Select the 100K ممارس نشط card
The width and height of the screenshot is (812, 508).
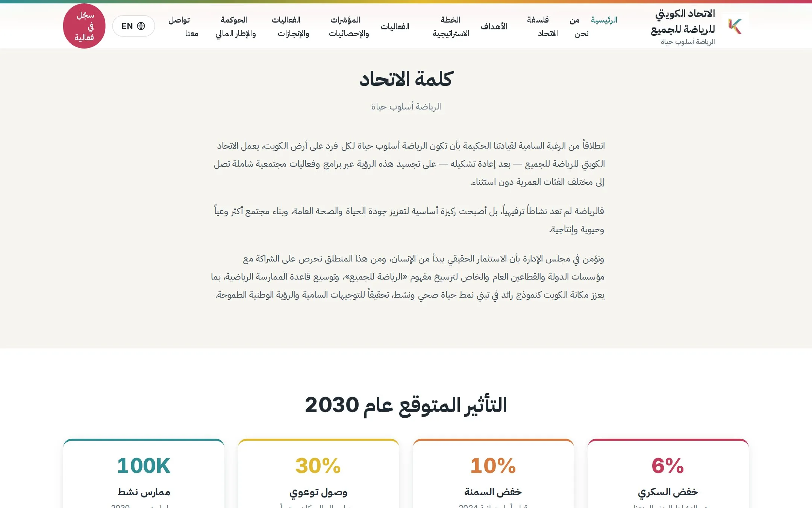pyautogui.click(x=144, y=473)
